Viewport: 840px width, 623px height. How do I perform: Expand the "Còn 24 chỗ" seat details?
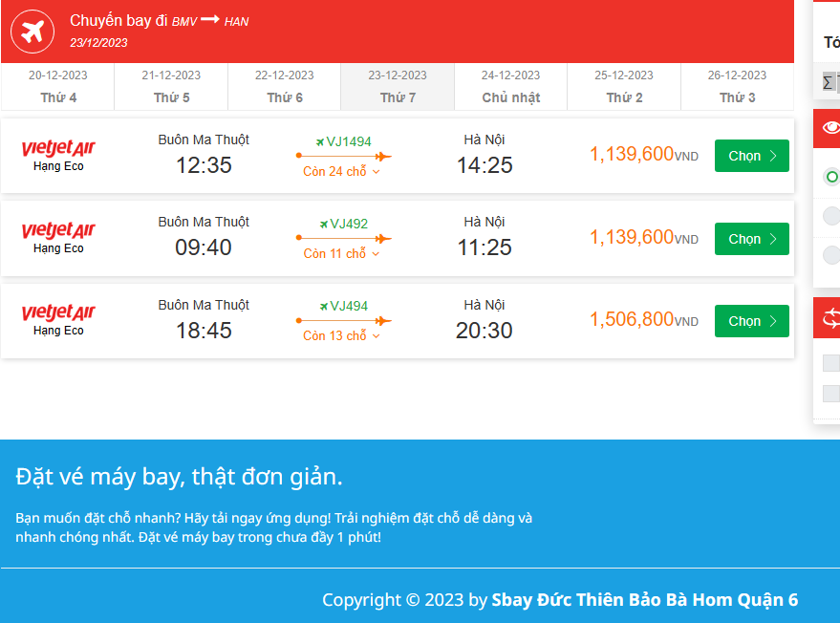pyautogui.click(x=341, y=172)
